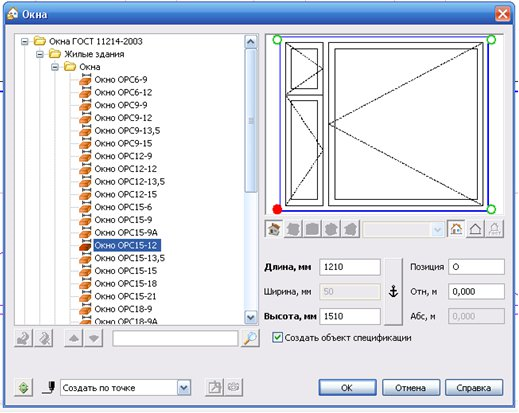Select tree item Окно ОРС12-15
The width and height of the screenshot is (519, 413).
tap(125, 194)
